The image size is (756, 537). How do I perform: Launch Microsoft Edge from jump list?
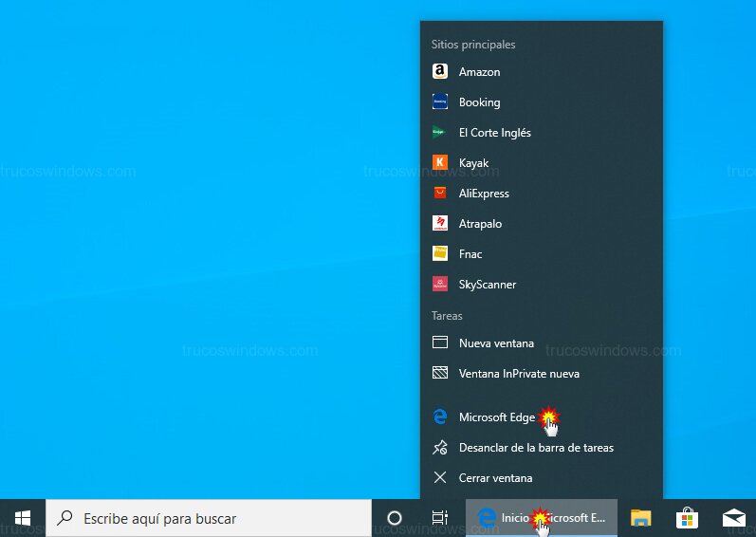click(542, 417)
